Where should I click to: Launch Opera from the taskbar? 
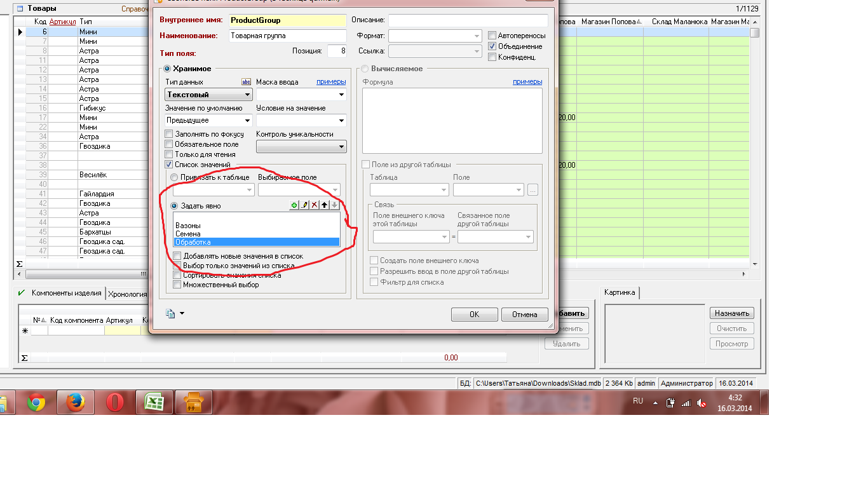(115, 402)
